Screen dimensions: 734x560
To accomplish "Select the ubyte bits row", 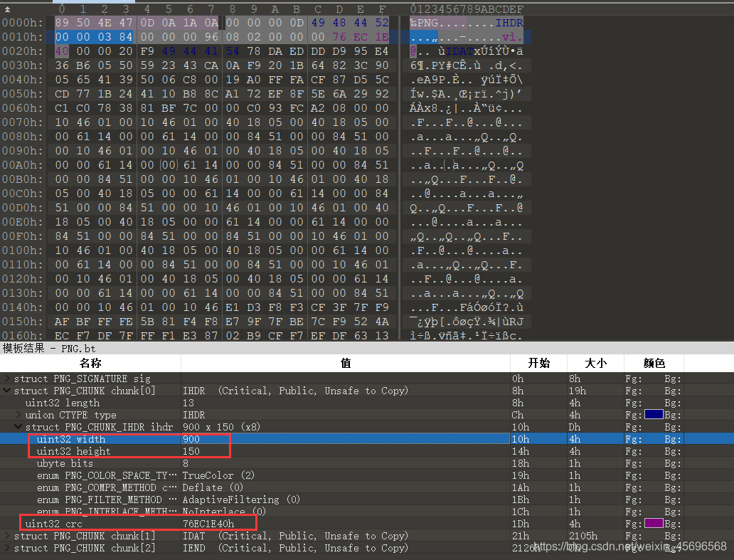I will [x=65, y=463].
